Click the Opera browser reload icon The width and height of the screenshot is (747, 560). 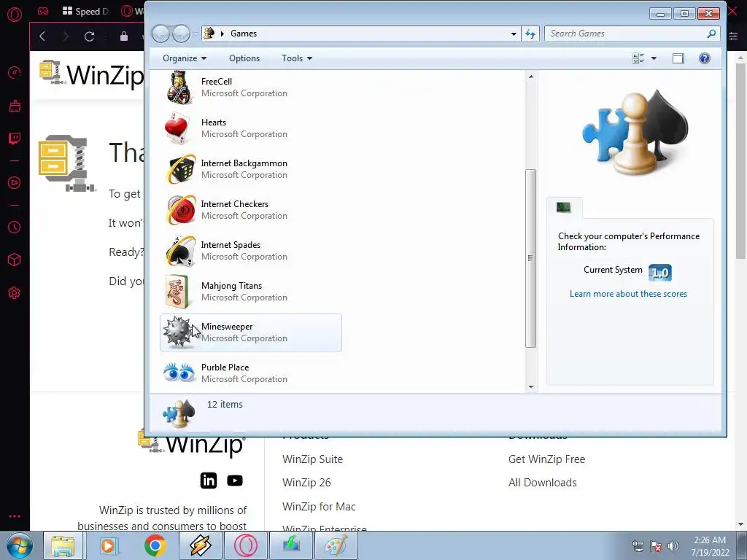pyautogui.click(x=89, y=36)
